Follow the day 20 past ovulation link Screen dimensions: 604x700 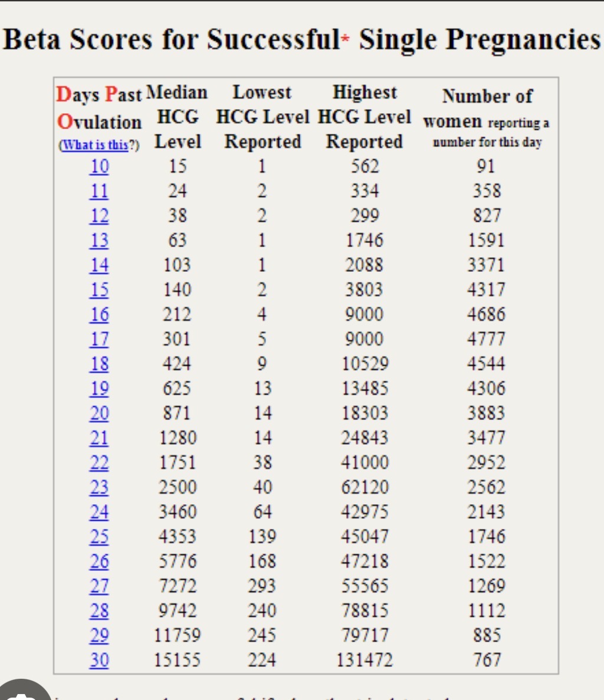pos(99,414)
